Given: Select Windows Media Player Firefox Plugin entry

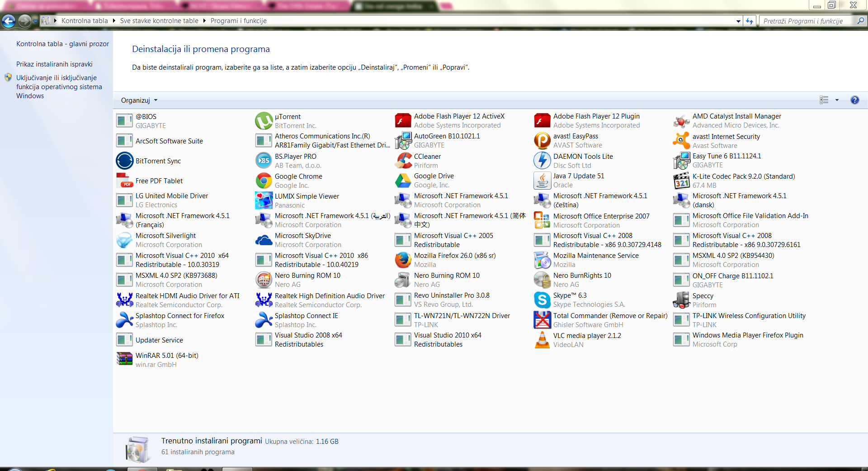Looking at the screenshot, I should [741, 340].
